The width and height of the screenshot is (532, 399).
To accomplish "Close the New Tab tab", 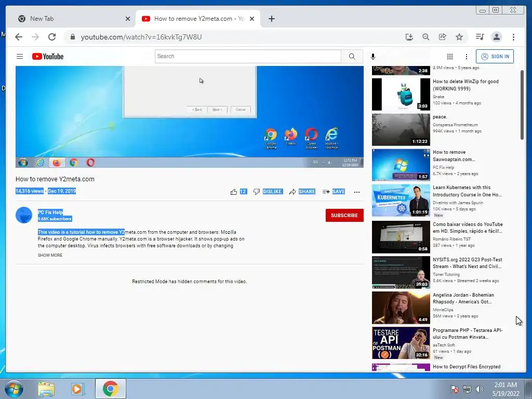I will click(128, 19).
